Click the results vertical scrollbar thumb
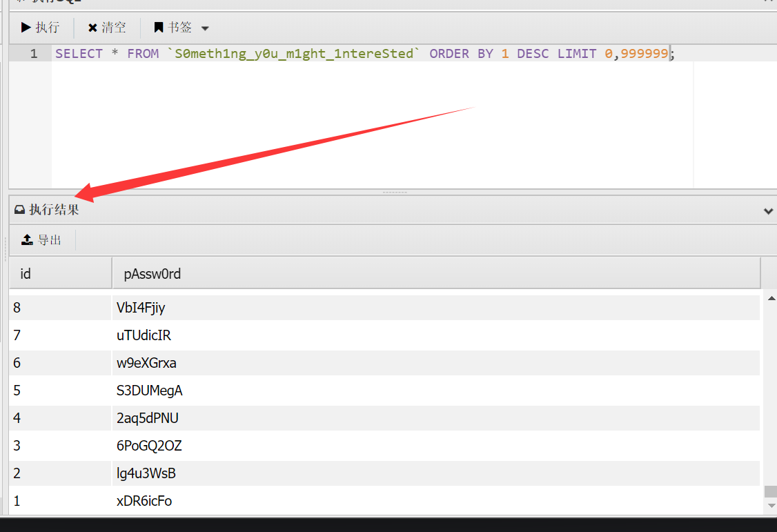The height and width of the screenshot is (532, 777). click(770, 491)
